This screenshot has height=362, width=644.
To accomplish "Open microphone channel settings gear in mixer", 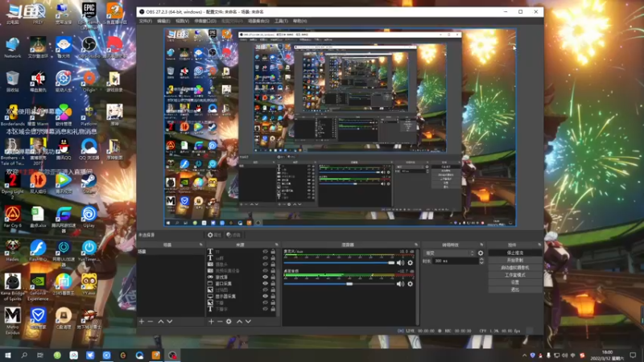I will point(410,263).
